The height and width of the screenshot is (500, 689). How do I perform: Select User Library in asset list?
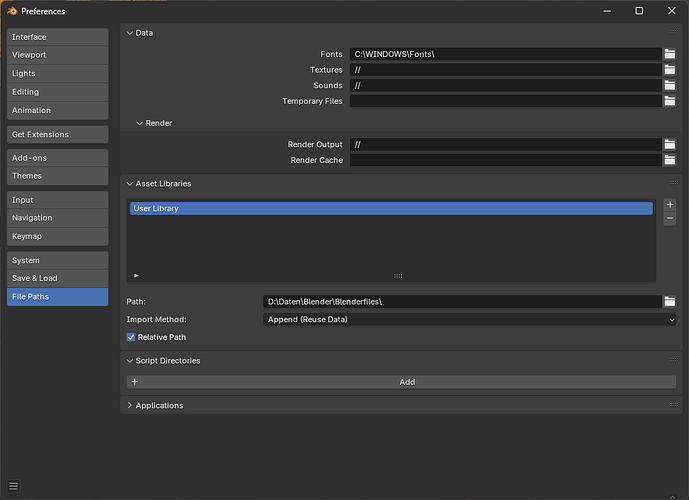[x=391, y=208]
